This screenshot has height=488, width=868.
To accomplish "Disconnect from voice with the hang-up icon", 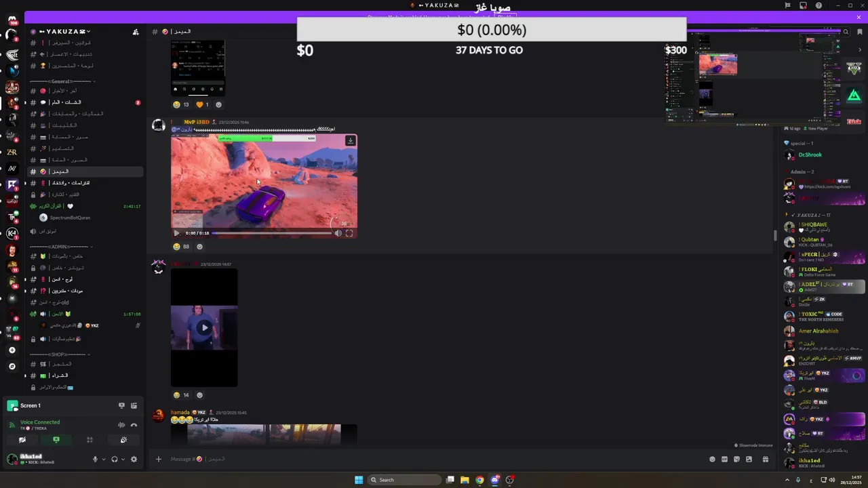I will click(134, 425).
